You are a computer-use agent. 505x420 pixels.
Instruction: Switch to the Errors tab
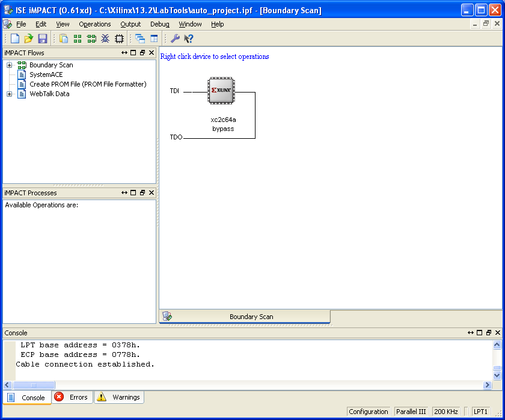point(72,397)
